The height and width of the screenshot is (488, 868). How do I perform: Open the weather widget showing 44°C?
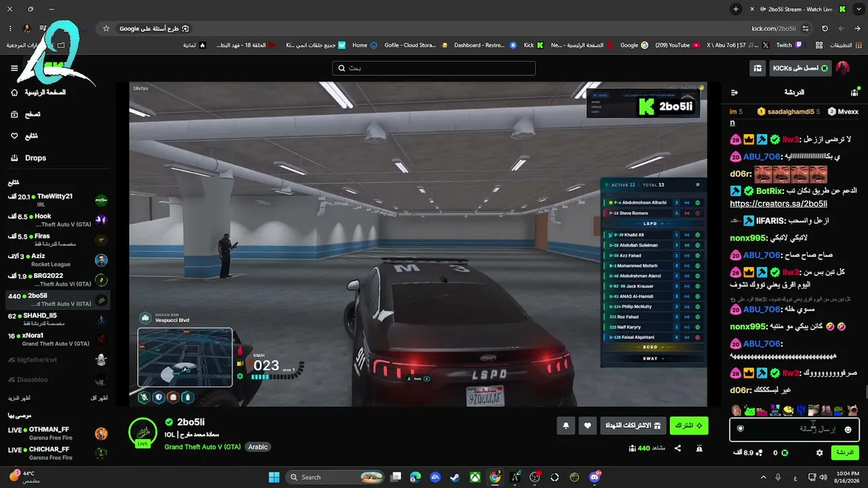pyautogui.click(x=24, y=477)
